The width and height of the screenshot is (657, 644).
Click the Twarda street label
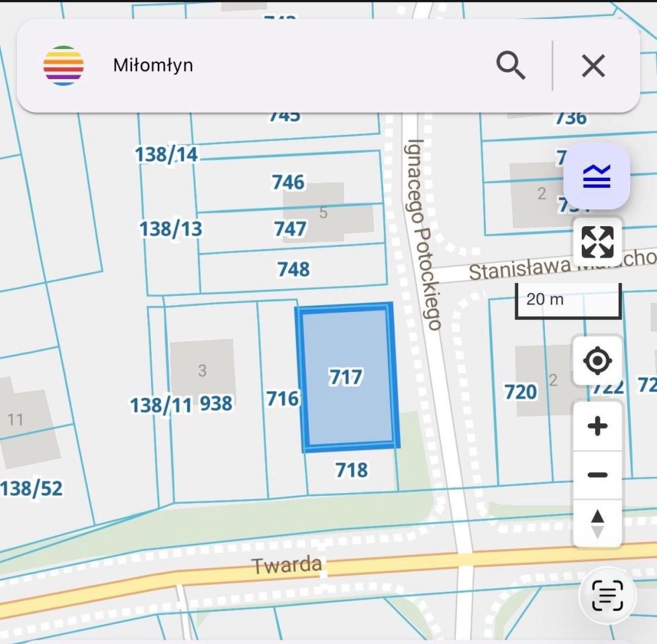pos(287,566)
